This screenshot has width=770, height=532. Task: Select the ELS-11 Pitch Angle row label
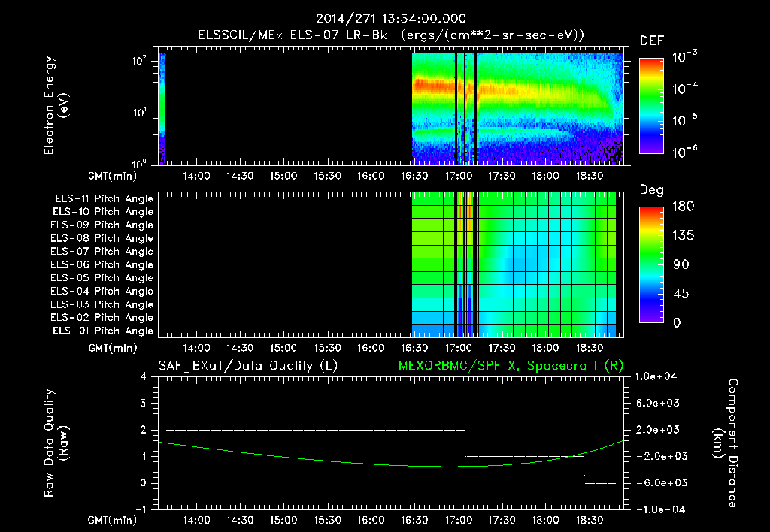click(104, 199)
